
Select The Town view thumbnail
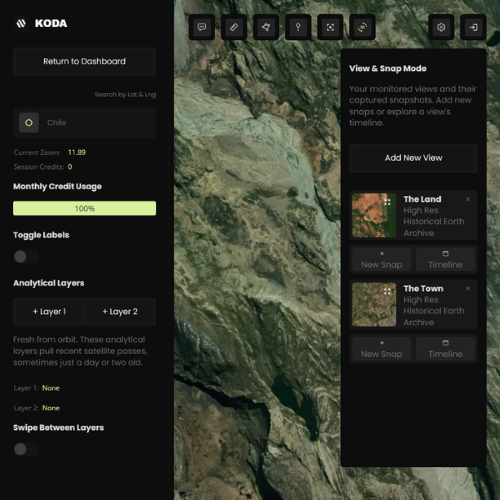tap(374, 305)
